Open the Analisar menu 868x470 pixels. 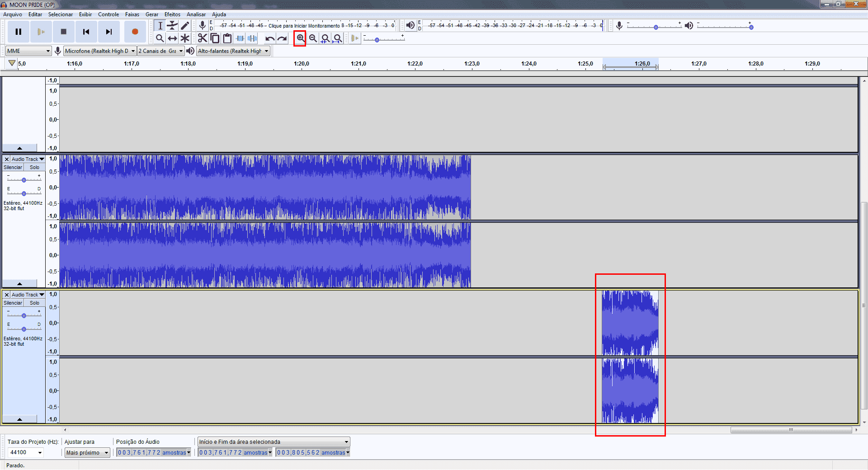(196, 14)
